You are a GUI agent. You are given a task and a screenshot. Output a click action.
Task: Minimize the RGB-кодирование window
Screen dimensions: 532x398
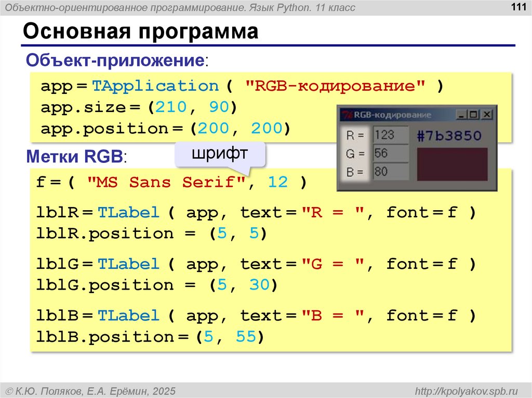coord(461,115)
